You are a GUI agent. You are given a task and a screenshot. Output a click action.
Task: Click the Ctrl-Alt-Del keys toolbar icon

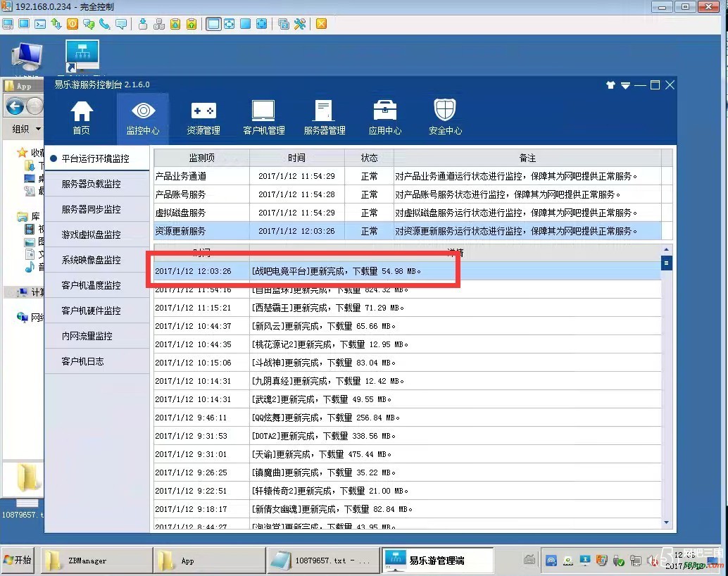pos(159,24)
